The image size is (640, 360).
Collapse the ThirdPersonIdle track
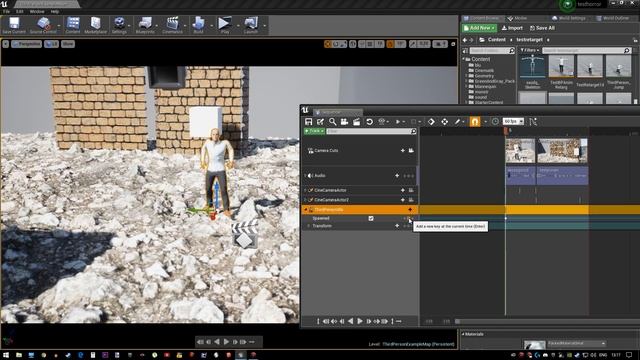(x=306, y=209)
